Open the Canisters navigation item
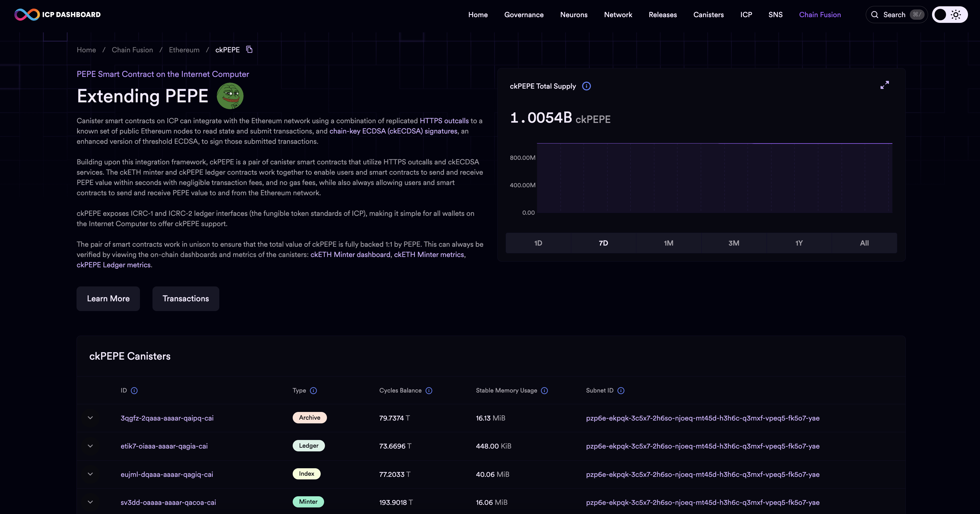980x514 pixels. pyautogui.click(x=708, y=15)
